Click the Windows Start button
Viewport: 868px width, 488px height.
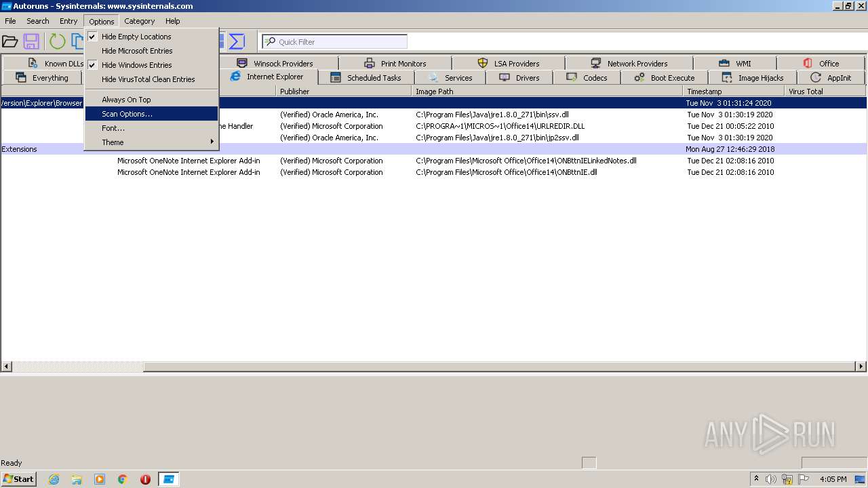click(x=19, y=479)
